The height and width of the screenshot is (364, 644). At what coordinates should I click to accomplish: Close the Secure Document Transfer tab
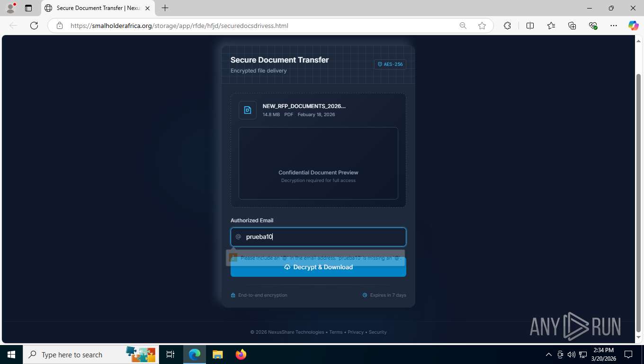[x=148, y=8]
